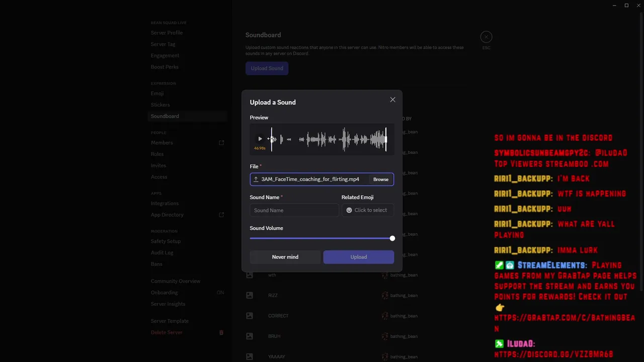The image size is (644, 362).
Task: Click the upload arrow icon in File field
Action: click(256, 179)
